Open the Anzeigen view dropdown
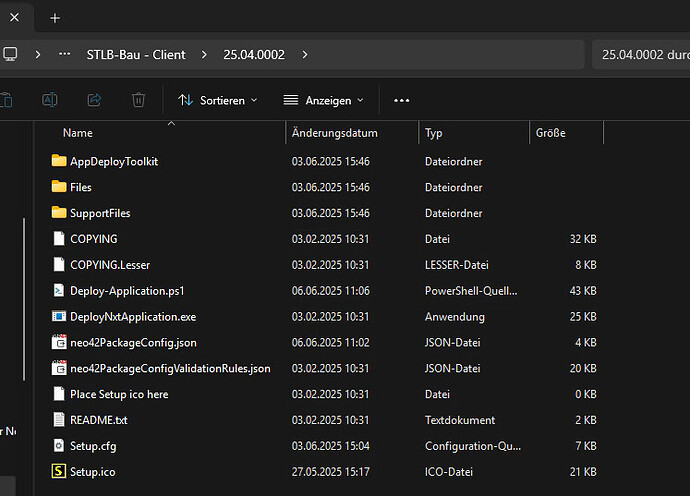The image size is (690, 496). click(323, 100)
